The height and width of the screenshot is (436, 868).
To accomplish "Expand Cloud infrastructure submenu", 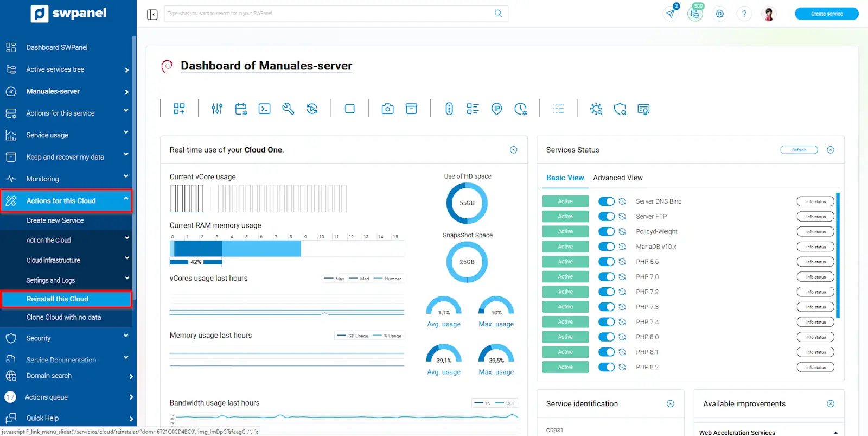I will 66,260.
